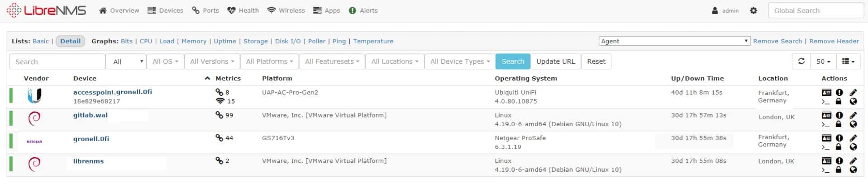This screenshot has height=184, width=868.
Task: Click the edit pencil icon for gitlab.wal
Action: (x=853, y=115)
